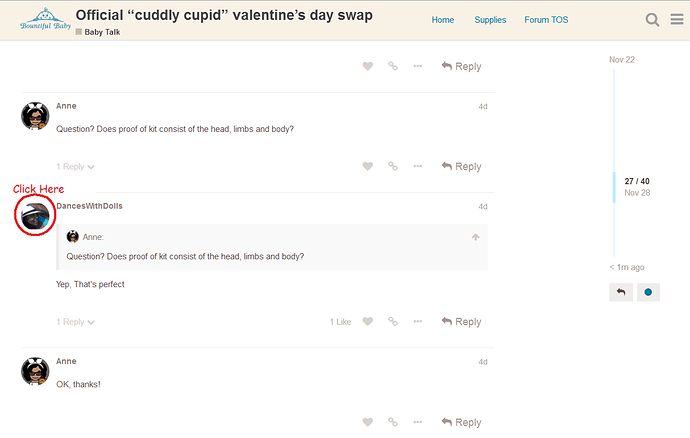Expand '1 Reply' under Anne's question
This screenshot has width=690, height=438.
[x=75, y=166]
